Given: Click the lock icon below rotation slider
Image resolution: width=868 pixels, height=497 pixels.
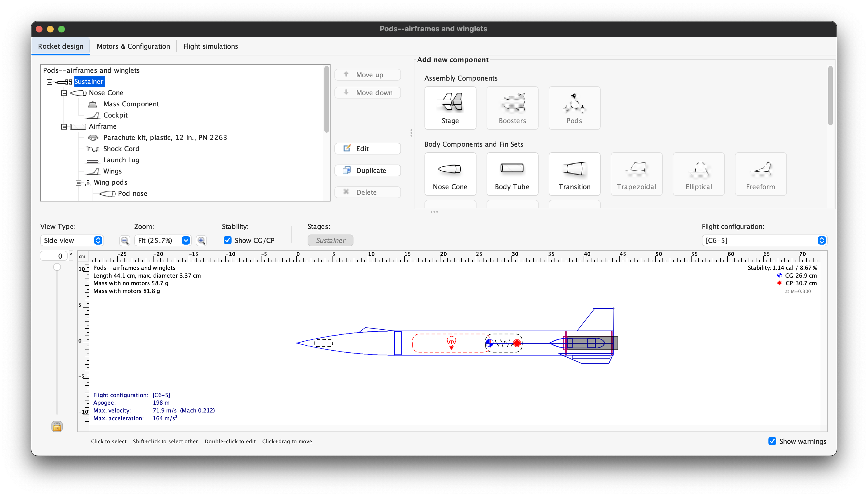Looking at the screenshot, I should coord(57,426).
